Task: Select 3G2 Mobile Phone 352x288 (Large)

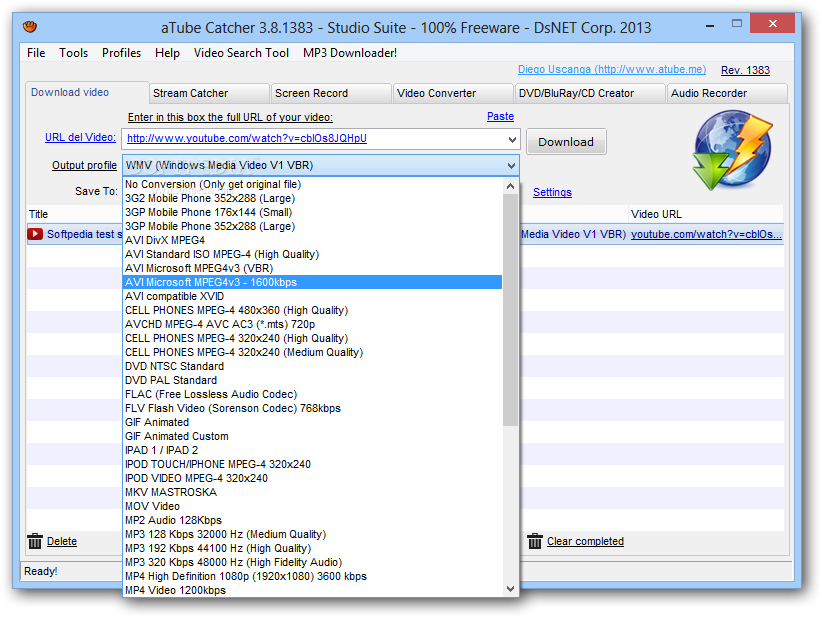Action: (x=312, y=198)
